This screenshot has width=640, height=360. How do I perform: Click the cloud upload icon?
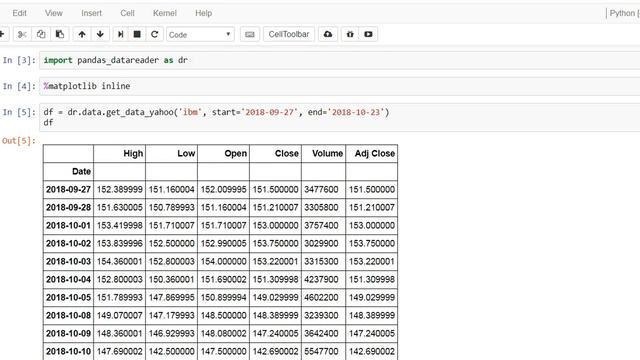click(x=328, y=34)
